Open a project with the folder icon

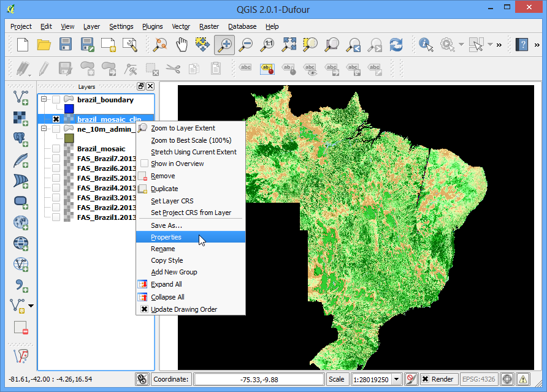pos(44,45)
